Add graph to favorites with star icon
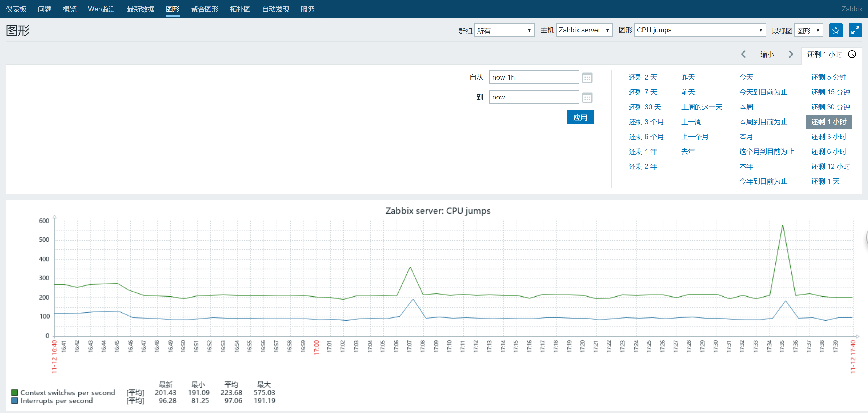This screenshot has width=868, height=413. click(836, 30)
